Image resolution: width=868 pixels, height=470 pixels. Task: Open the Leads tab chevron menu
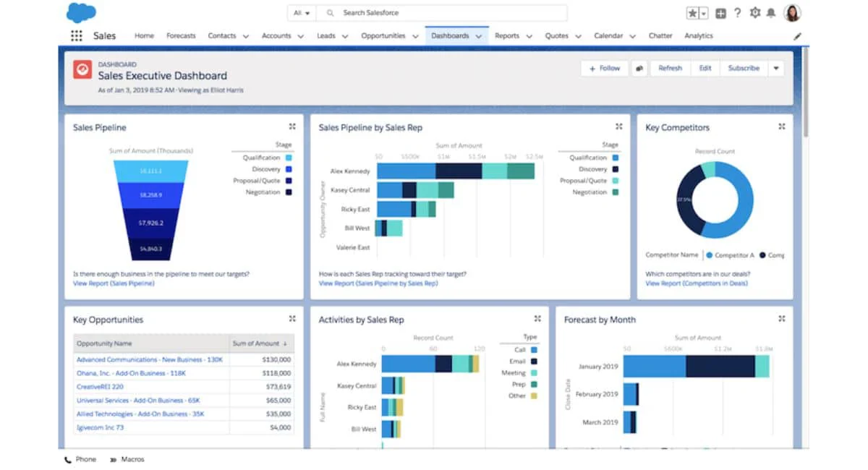click(344, 36)
